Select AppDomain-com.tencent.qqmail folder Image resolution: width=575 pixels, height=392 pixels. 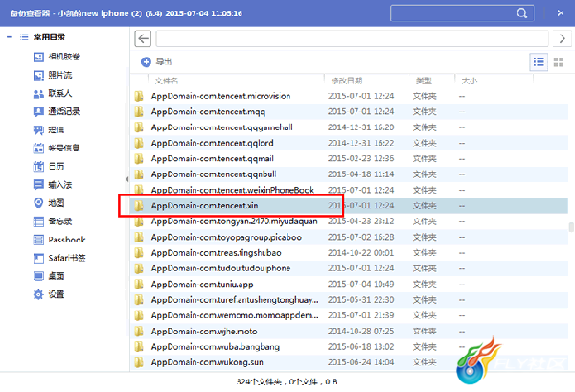pyautogui.click(x=213, y=159)
